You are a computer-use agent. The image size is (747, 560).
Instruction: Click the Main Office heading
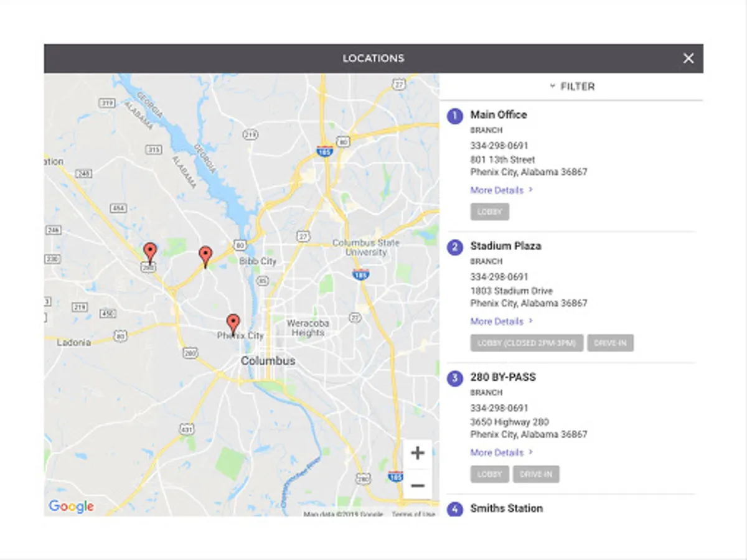pyautogui.click(x=499, y=114)
